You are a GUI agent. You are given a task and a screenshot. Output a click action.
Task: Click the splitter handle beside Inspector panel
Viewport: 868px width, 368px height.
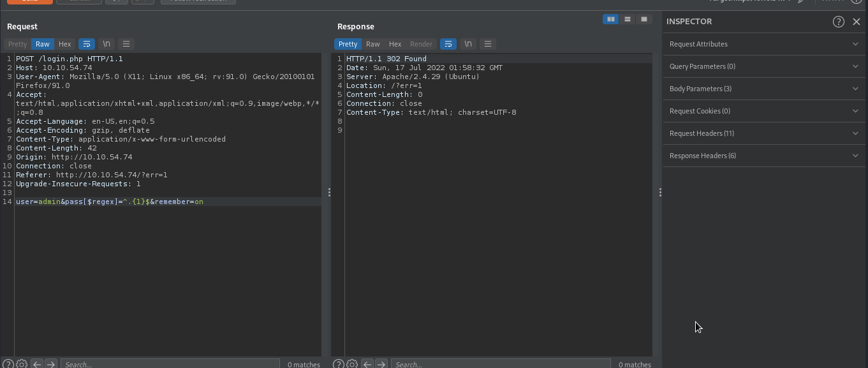point(660,193)
